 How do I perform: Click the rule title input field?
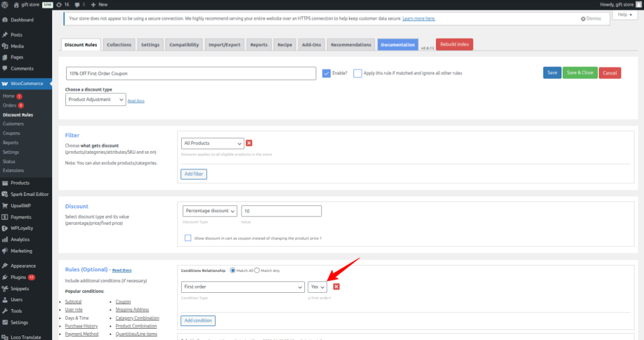pos(191,73)
